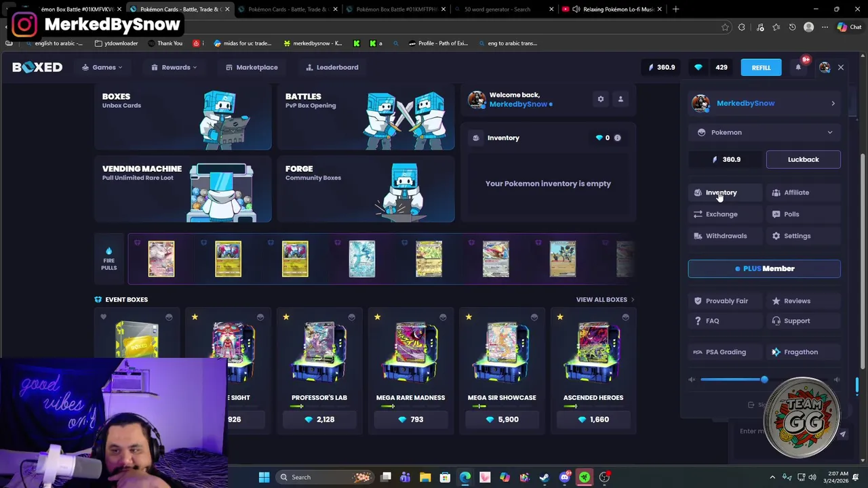
Task: Open the settings gear beside Welcome back
Action: click(x=600, y=99)
